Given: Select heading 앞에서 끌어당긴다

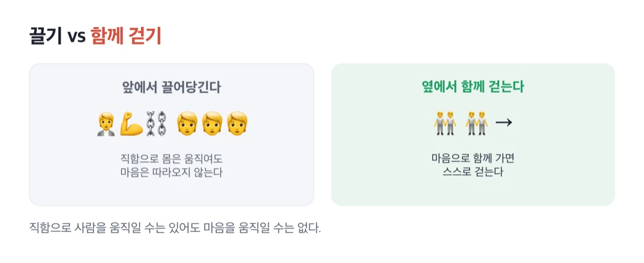Looking at the screenshot, I should (x=172, y=87).
